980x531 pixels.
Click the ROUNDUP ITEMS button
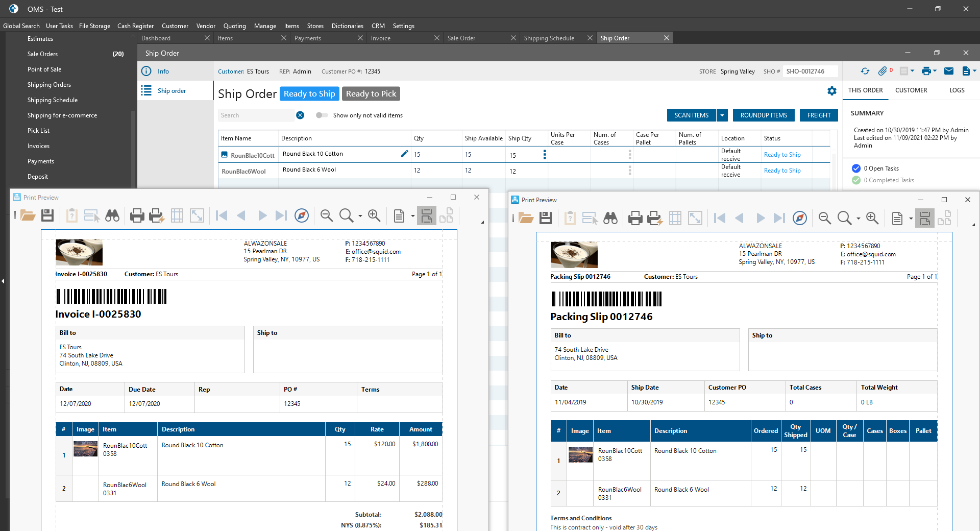[763, 115]
